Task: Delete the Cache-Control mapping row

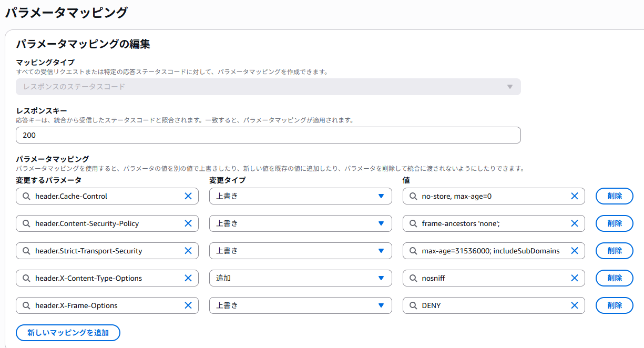Action: coord(614,196)
